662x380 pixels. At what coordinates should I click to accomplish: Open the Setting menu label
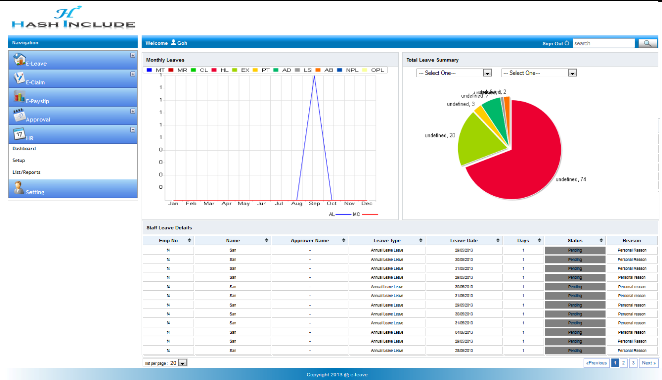click(35, 192)
